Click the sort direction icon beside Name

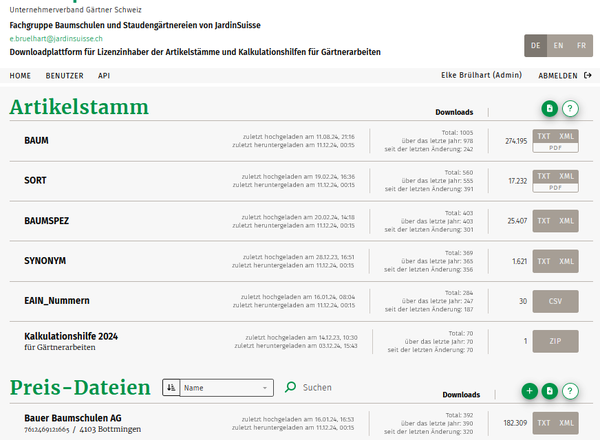(x=171, y=388)
